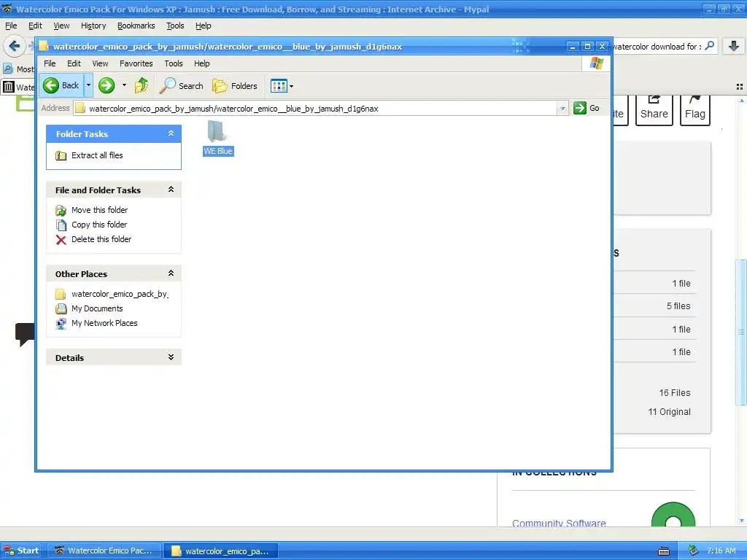Open Explorer Edit menu
The image size is (747, 560).
click(x=74, y=63)
